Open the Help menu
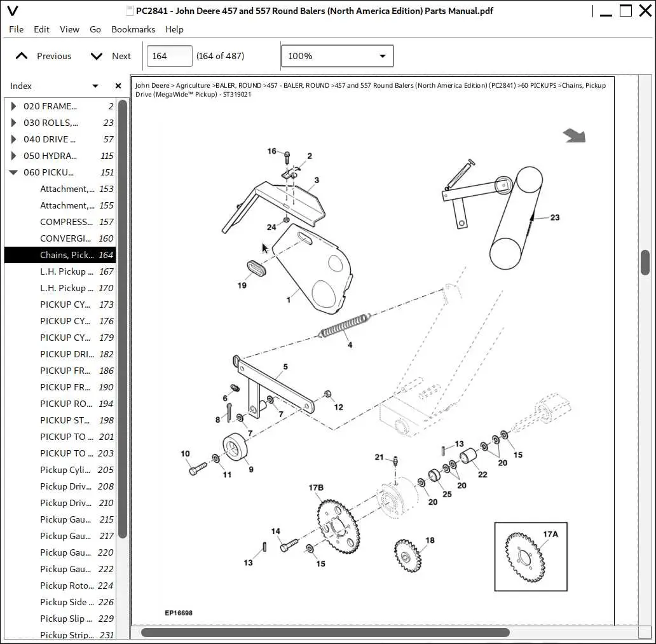Image resolution: width=656 pixels, height=644 pixels. (174, 29)
